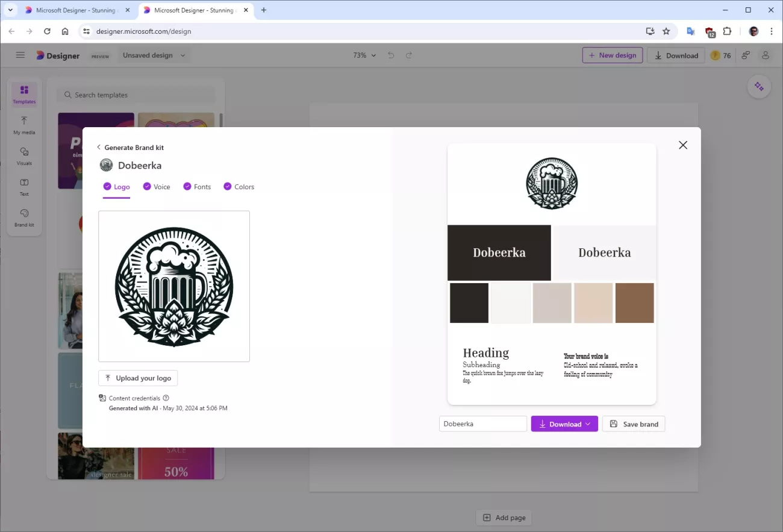Click the content credentials info icon
This screenshot has height=532, width=783.
click(x=166, y=398)
